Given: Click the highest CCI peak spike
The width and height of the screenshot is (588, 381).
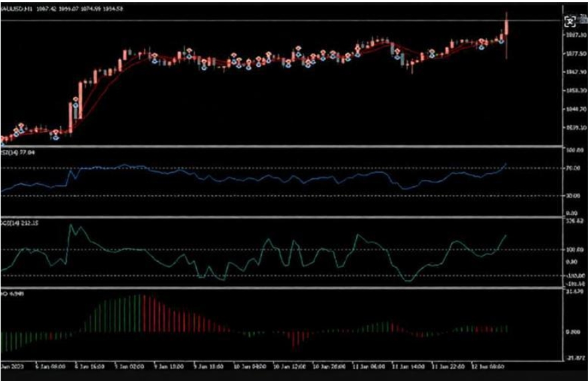Looking at the screenshot, I should pos(70,226).
